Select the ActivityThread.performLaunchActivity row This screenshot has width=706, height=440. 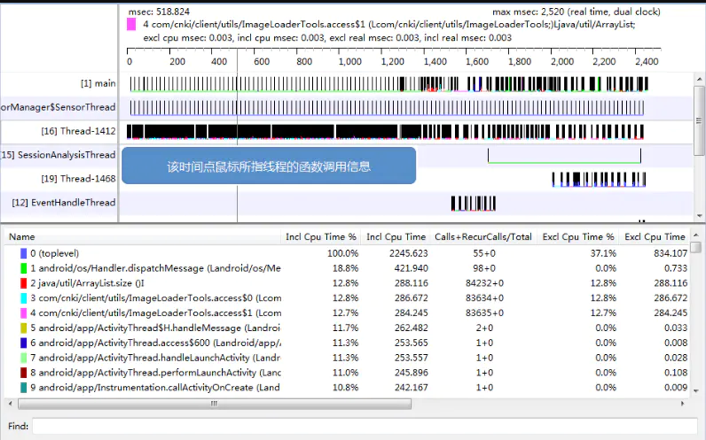click(x=347, y=372)
